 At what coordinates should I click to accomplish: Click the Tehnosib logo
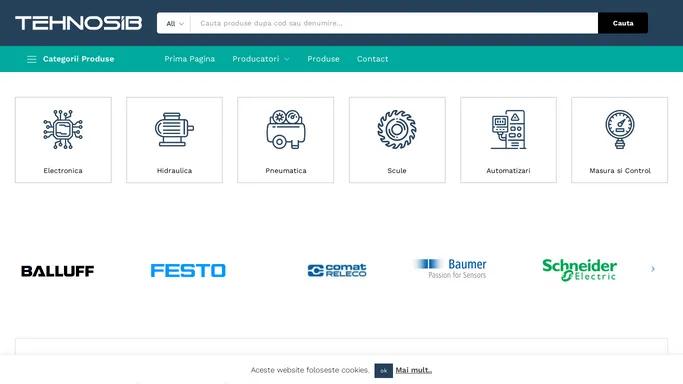coord(78,23)
